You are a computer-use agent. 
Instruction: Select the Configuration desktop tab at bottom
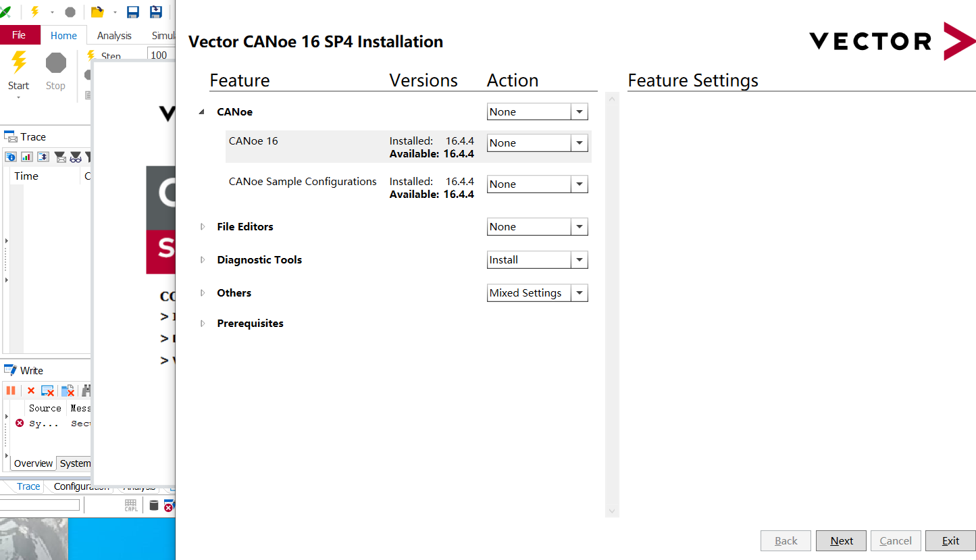(81, 486)
